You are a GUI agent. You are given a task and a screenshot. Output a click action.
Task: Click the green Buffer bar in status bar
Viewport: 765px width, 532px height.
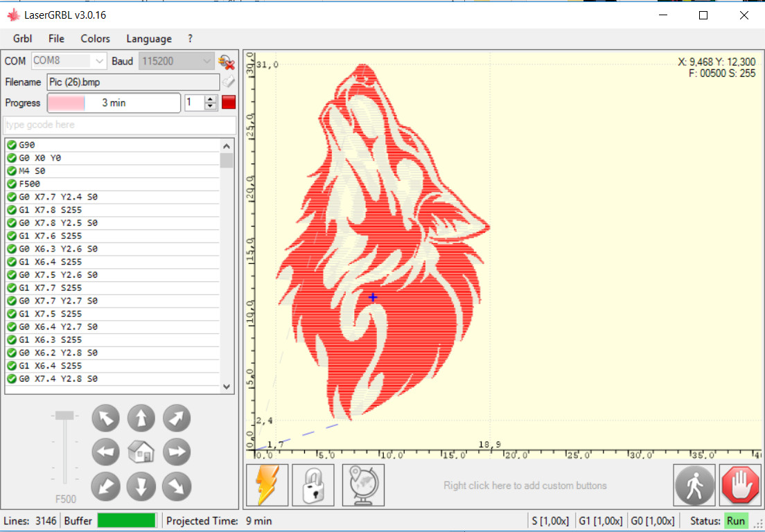pos(126,521)
